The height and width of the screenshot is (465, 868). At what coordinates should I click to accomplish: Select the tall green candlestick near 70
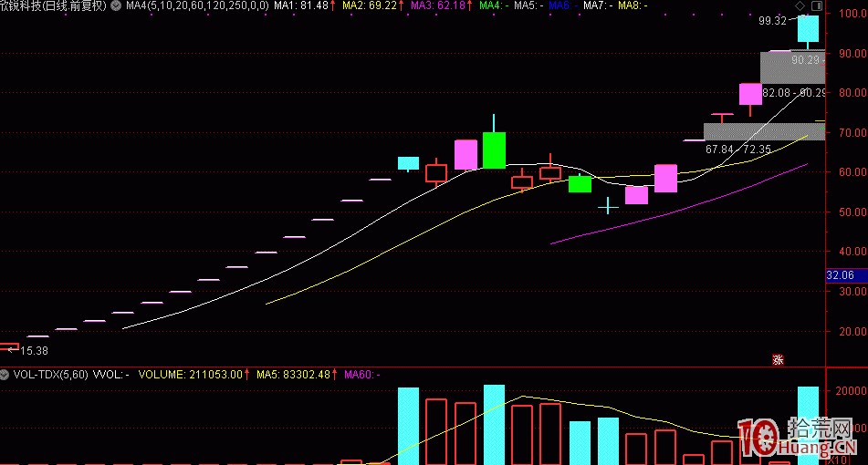click(494, 150)
